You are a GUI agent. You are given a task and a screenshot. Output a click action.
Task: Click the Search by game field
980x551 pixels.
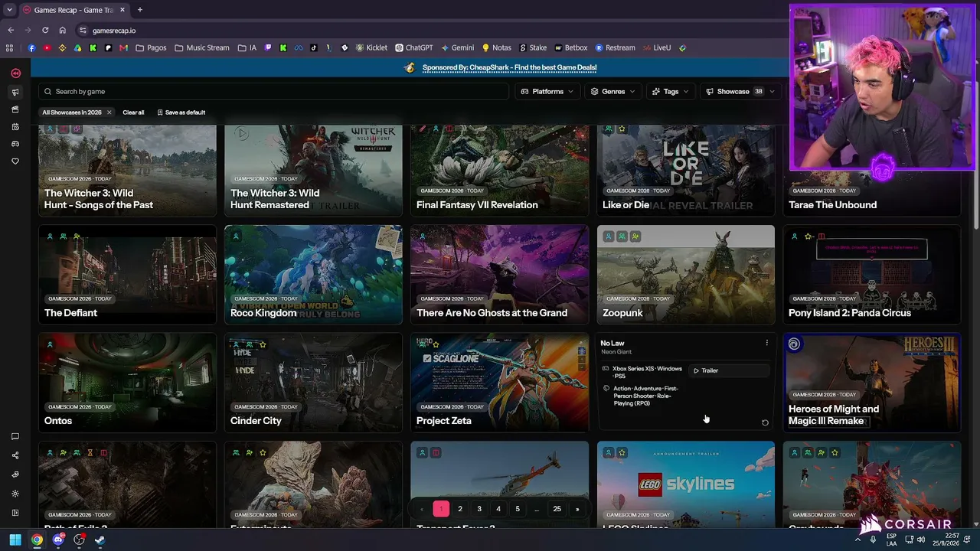click(x=273, y=92)
